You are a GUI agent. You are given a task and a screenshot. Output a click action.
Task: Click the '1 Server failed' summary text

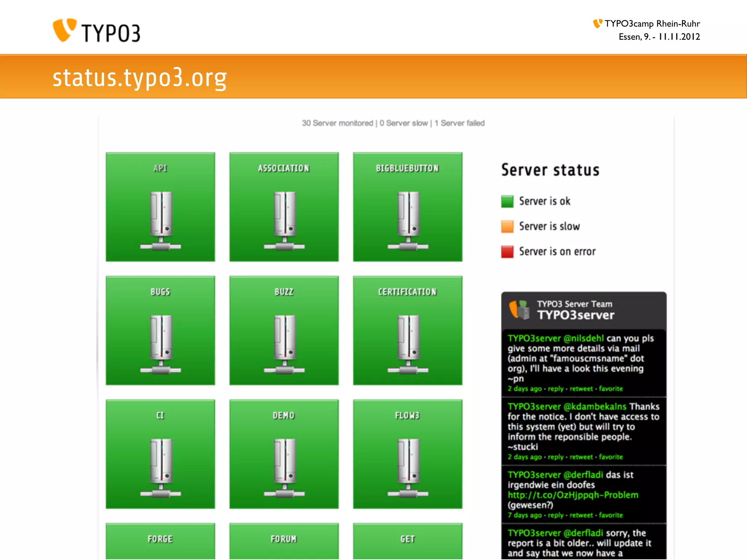(x=460, y=123)
